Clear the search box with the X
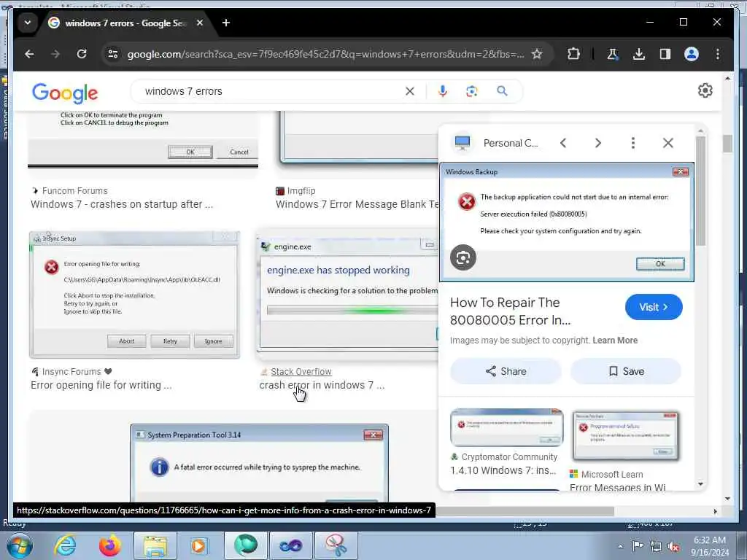747x560 pixels. pos(410,91)
